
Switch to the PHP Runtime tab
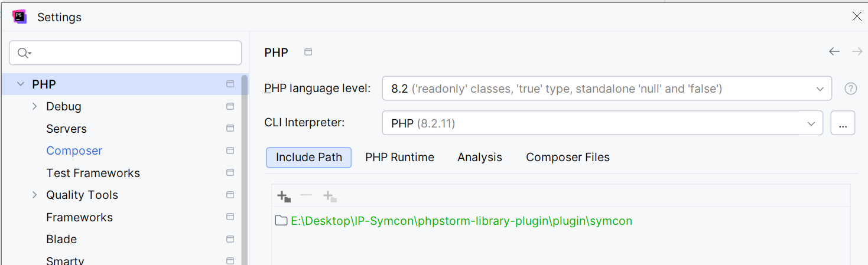399,157
